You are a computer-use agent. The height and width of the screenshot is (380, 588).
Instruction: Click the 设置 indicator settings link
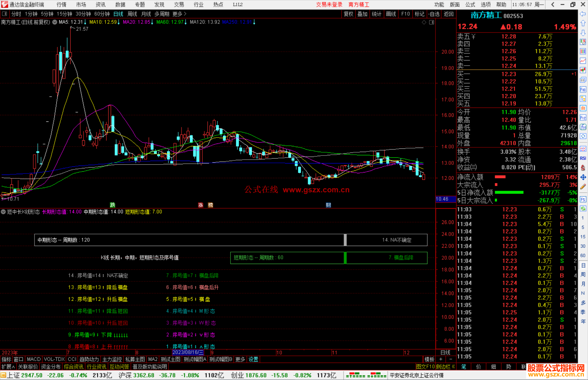point(253,359)
